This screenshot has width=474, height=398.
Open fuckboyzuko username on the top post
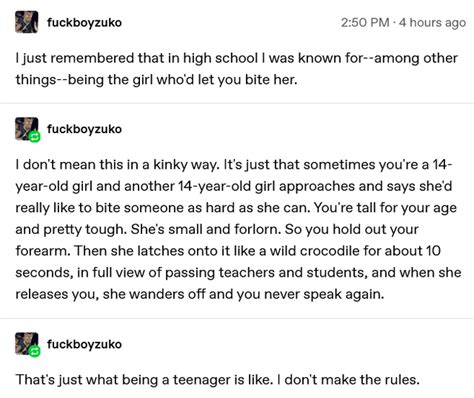(x=84, y=23)
